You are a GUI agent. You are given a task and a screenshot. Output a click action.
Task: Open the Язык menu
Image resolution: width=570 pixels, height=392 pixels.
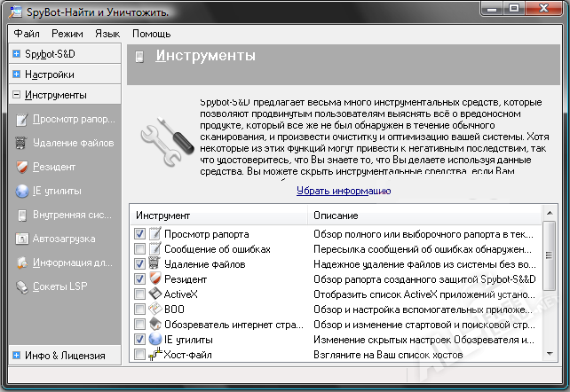107,34
